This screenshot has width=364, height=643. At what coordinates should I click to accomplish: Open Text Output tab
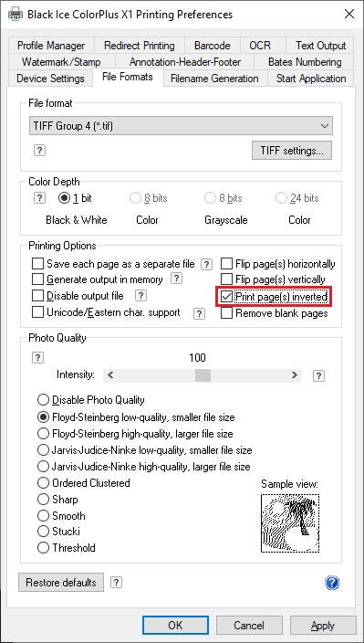coord(320,46)
